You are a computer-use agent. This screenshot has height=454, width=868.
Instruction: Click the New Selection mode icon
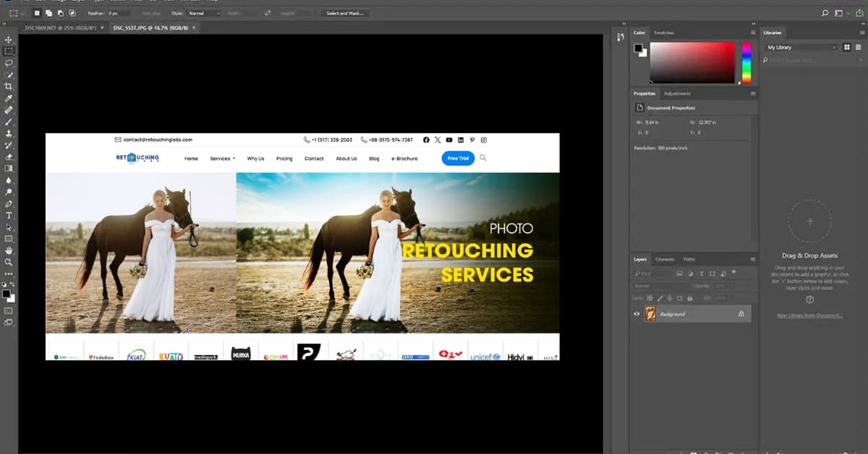point(37,13)
